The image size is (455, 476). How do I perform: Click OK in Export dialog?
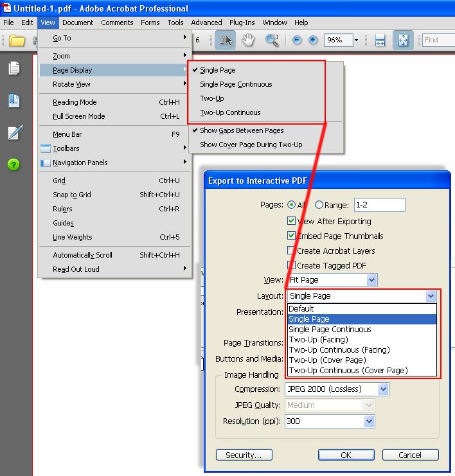coord(346,455)
